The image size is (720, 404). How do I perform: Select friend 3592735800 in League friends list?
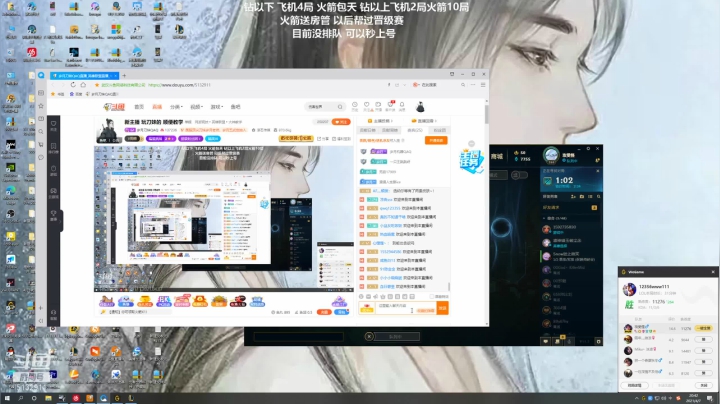(x=571, y=229)
